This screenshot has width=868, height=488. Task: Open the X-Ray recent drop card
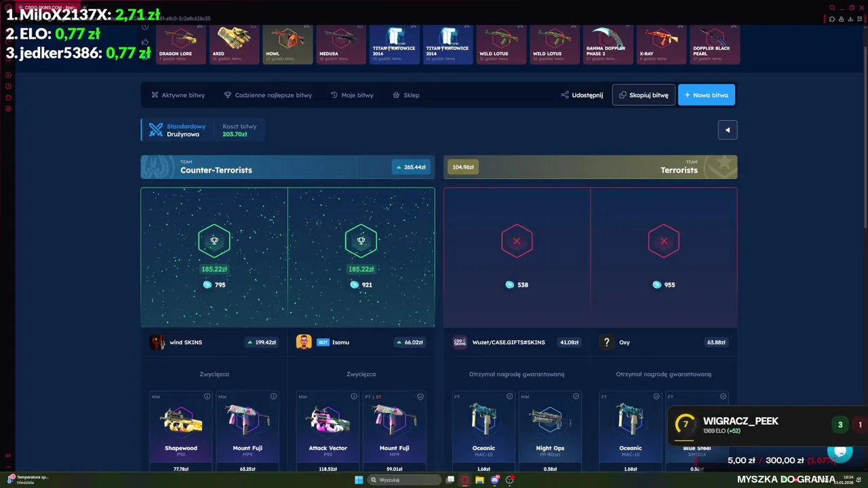click(662, 45)
